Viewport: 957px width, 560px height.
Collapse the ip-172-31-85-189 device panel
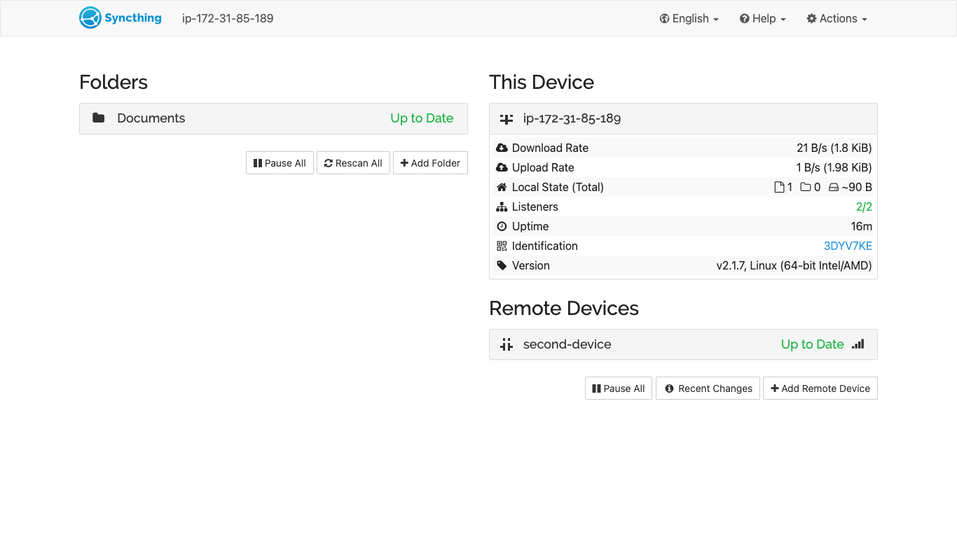click(x=683, y=118)
